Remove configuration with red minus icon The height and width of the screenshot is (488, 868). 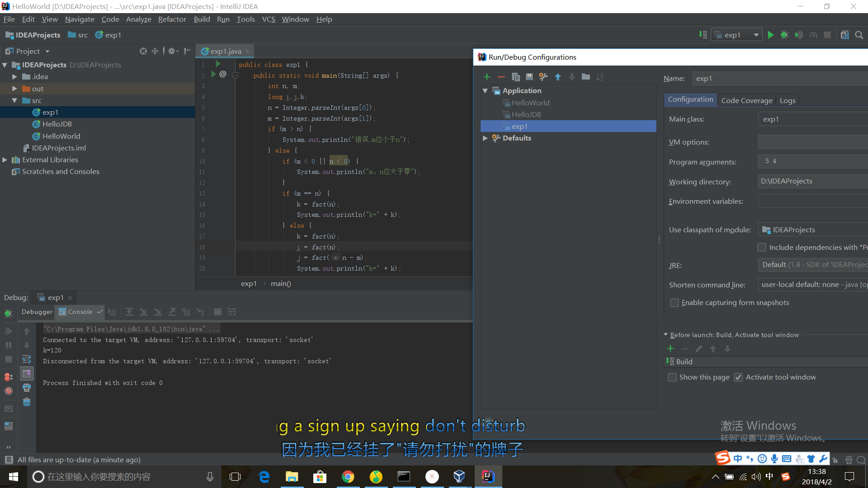[501, 77]
